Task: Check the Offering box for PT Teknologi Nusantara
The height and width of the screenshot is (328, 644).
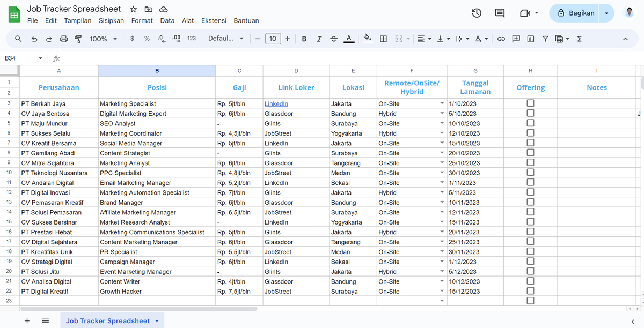Action: point(530,173)
